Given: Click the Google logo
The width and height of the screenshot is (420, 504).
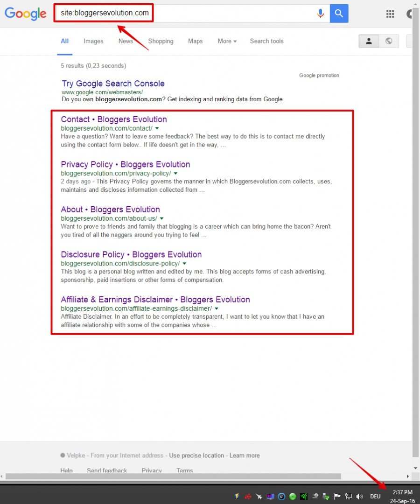Looking at the screenshot, I should 25,14.
